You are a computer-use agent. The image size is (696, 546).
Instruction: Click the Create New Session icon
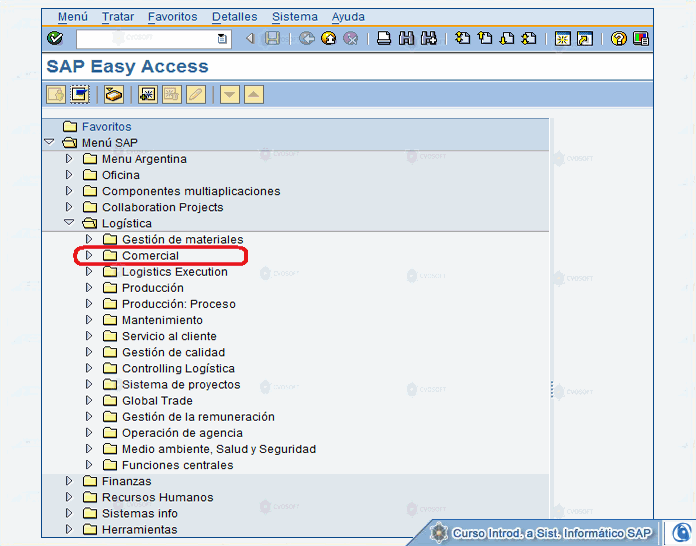tap(562, 39)
